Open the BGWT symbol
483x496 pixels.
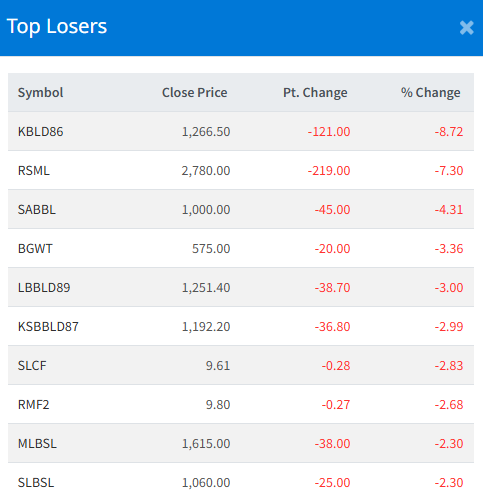(35, 248)
